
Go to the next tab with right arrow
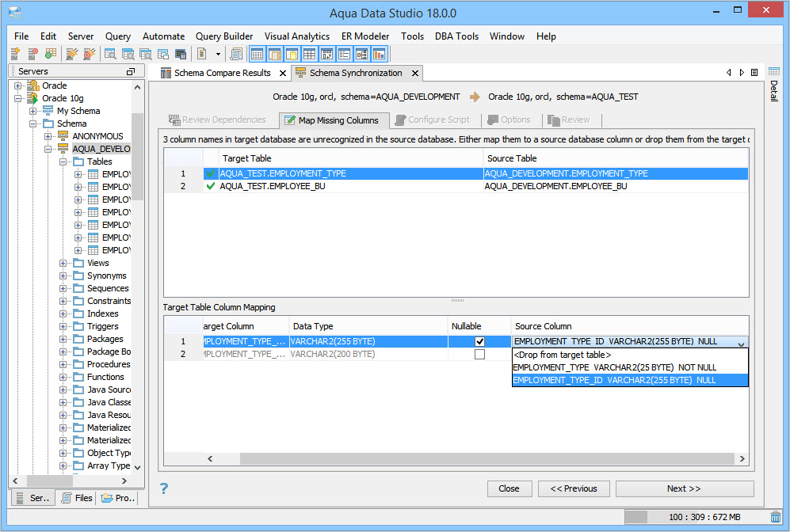pos(742,73)
